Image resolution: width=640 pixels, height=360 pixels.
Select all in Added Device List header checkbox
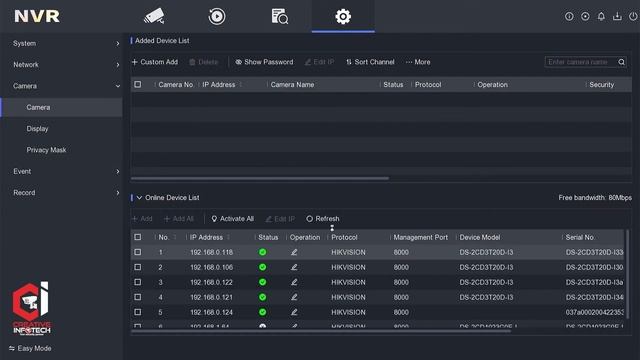click(x=138, y=84)
